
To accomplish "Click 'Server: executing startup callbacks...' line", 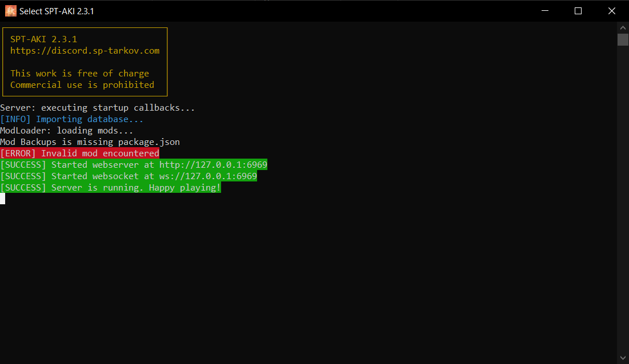I will click(x=98, y=108).
